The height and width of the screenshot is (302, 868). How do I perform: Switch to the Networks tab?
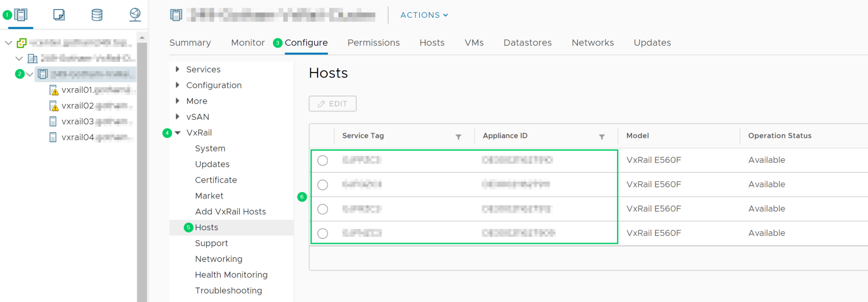tap(593, 42)
